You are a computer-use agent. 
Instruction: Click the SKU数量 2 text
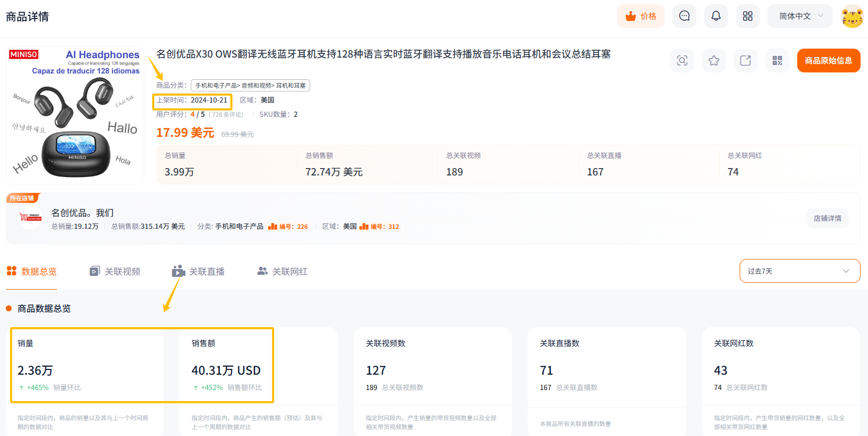tap(278, 114)
